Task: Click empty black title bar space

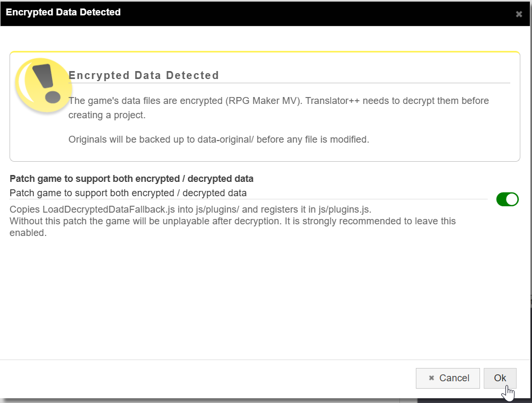Action: pos(316,14)
